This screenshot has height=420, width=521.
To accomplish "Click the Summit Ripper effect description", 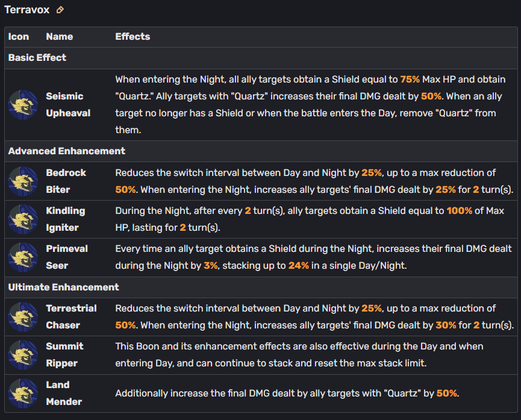I will click(299, 355).
